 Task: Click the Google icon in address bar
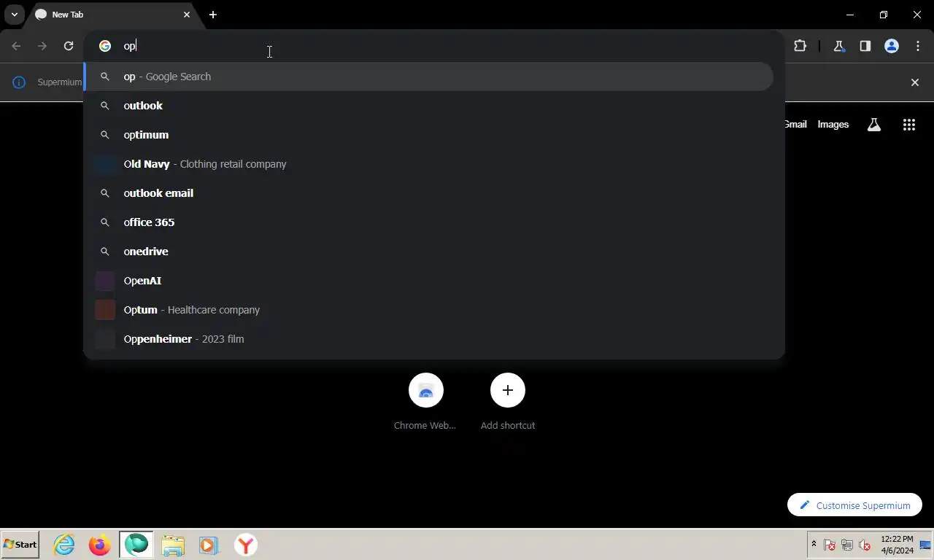[105, 46]
